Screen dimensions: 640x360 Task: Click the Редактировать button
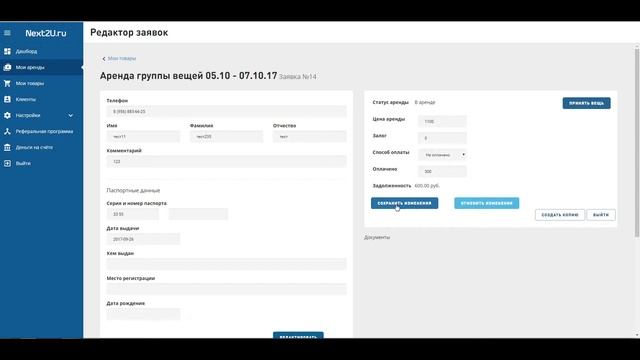pos(298,335)
